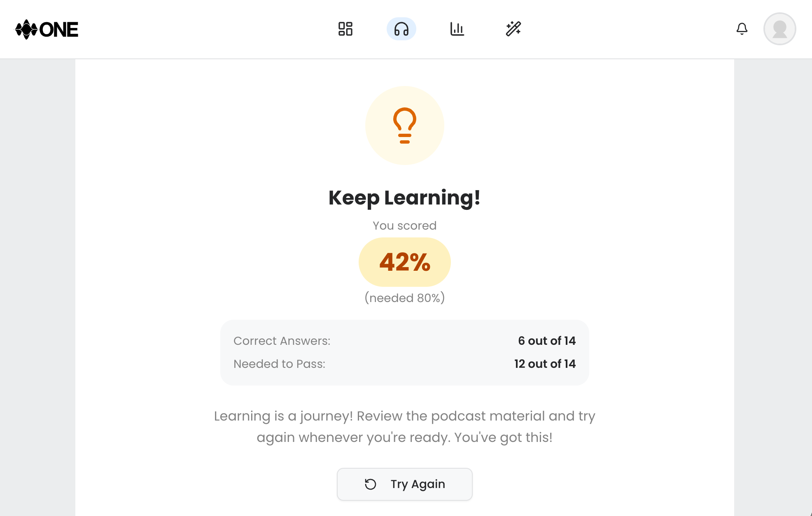Click the ONE logo
The width and height of the screenshot is (812, 516).
(x=47, y=29)
